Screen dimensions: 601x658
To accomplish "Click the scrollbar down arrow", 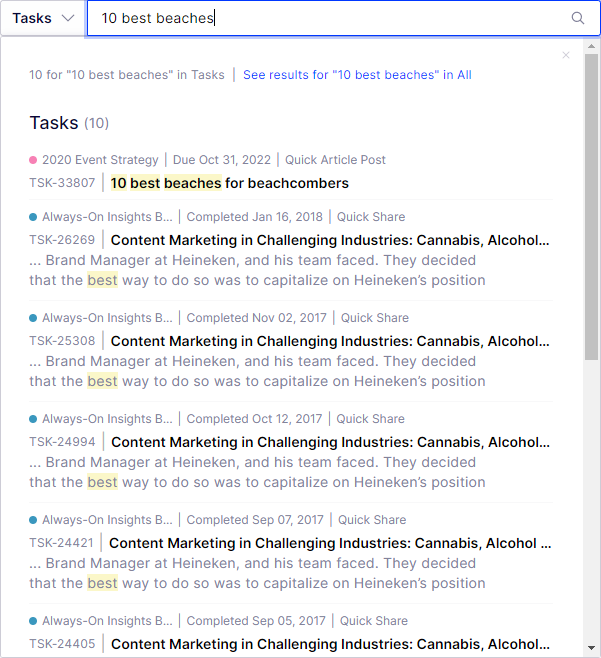I will tap(591, 648).
